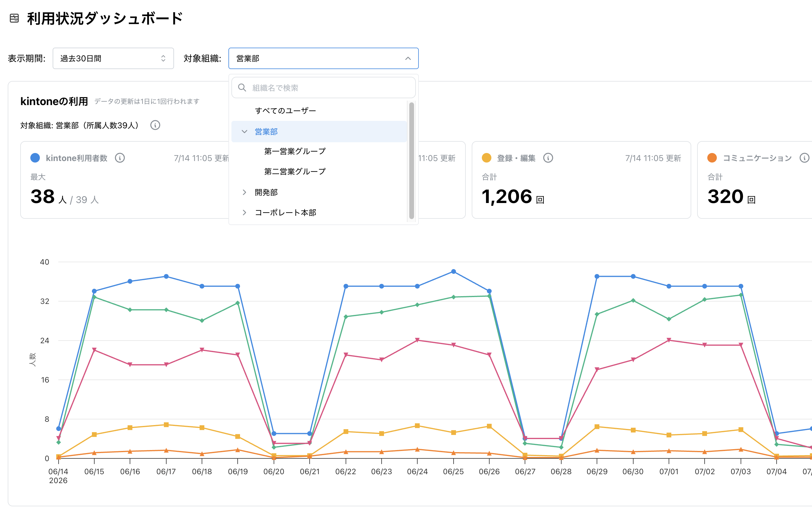Click the yellow 登録・編集 legend dot

[x=487, y=158]
